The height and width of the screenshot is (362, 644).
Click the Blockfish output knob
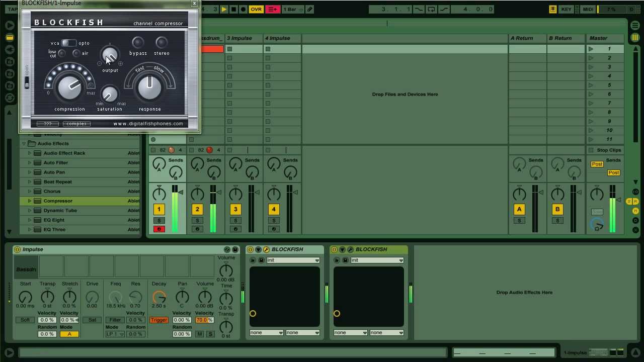[x=110, y=55]
